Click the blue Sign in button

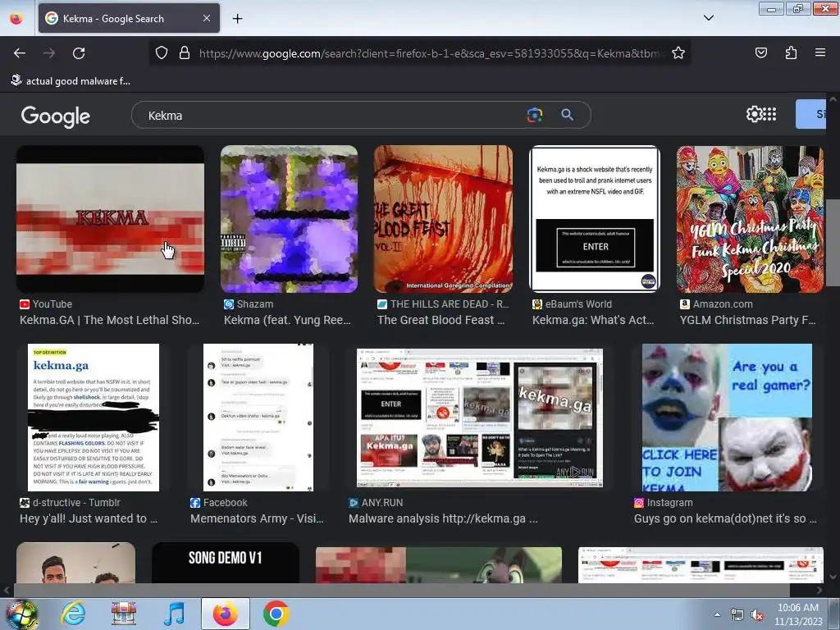(x=810, y=114)
